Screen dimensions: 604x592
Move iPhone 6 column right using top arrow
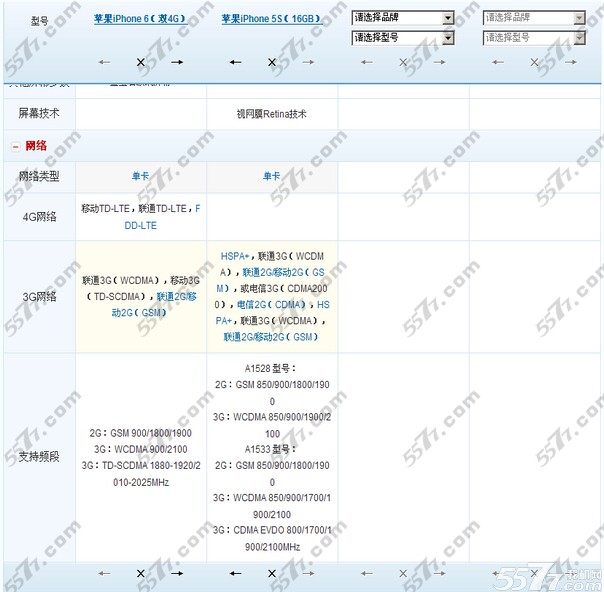(x=177, y=62)
